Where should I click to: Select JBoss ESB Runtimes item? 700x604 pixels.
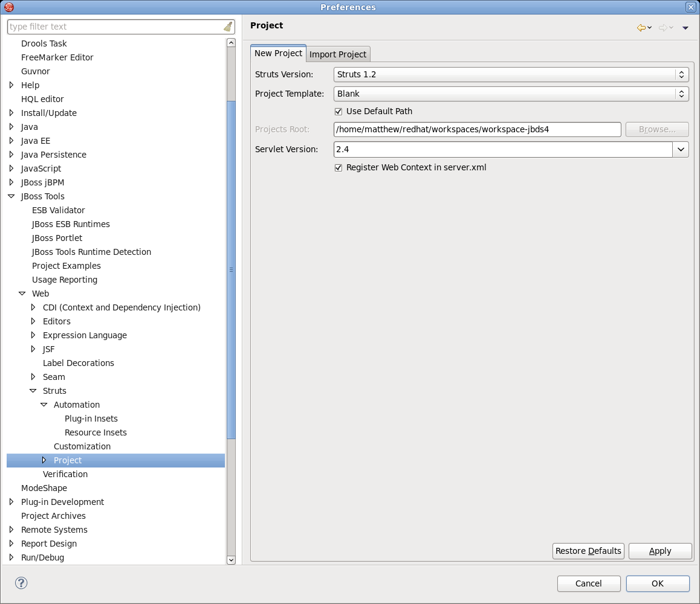click(71, 224)
